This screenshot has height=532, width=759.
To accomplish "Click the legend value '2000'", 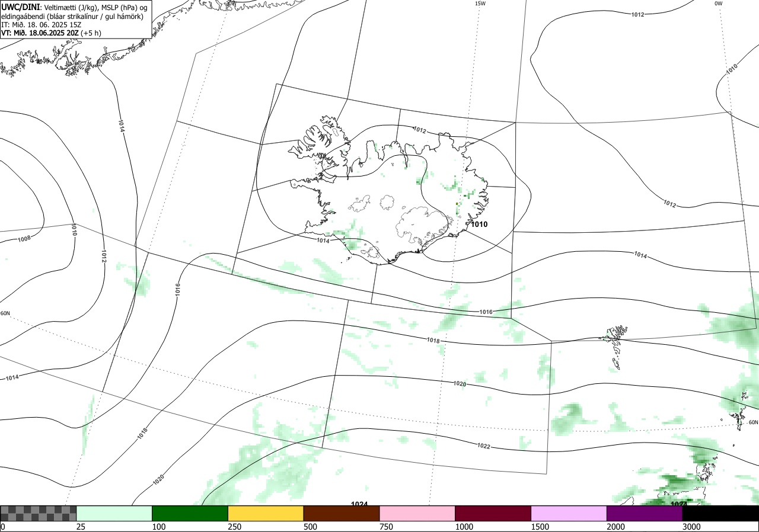I will click(x=616, y=527).
